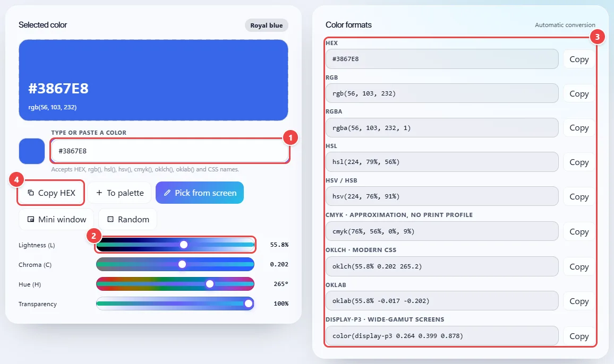Click the HEX field showing #3867E8
The height and width of the screenshot is (364, 614).
442,59
